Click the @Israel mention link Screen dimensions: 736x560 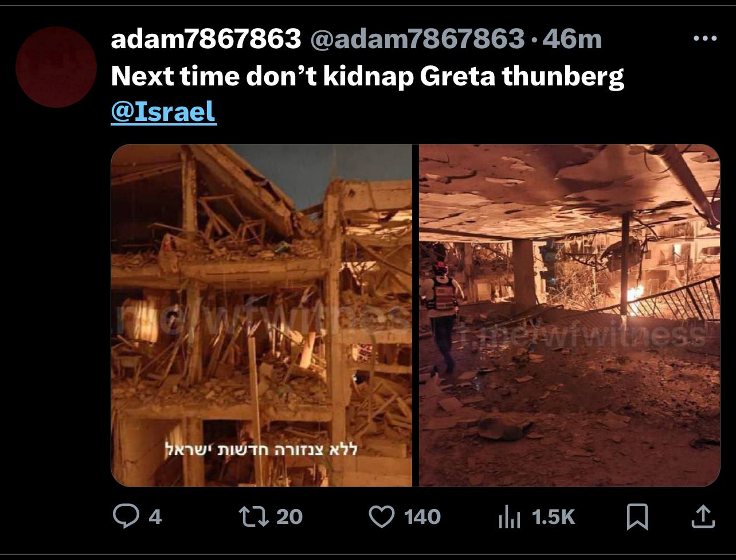click(163, 111)
